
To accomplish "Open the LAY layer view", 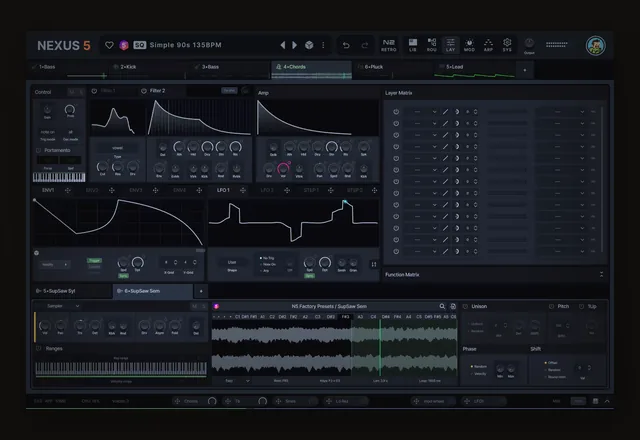I will coord(450,45).
